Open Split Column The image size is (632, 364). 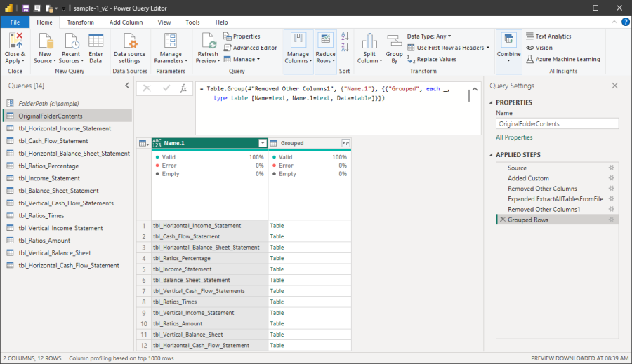tap(369, 48)
